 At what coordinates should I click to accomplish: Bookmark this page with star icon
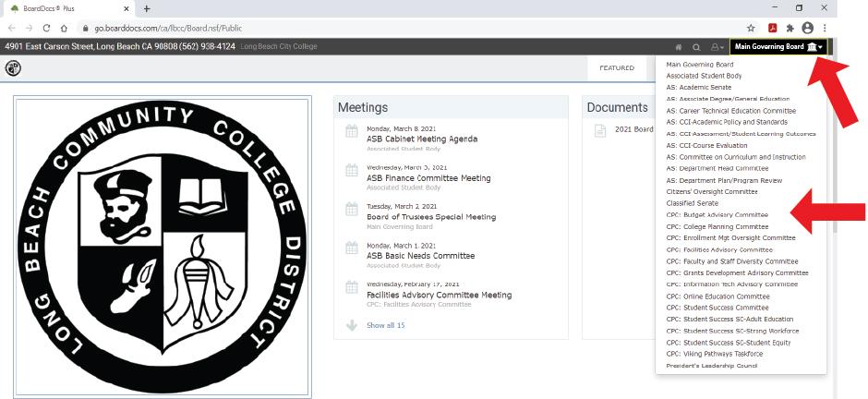pos(751,28)
